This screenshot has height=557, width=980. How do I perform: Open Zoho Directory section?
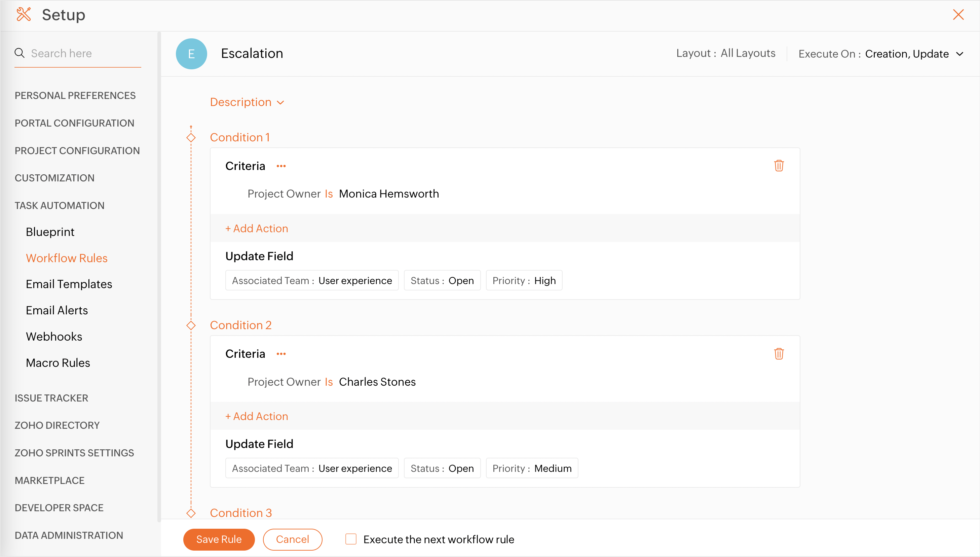click(57, 425)
